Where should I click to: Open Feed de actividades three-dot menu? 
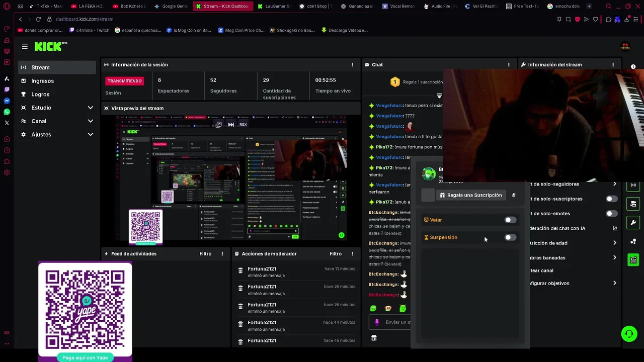222,254
